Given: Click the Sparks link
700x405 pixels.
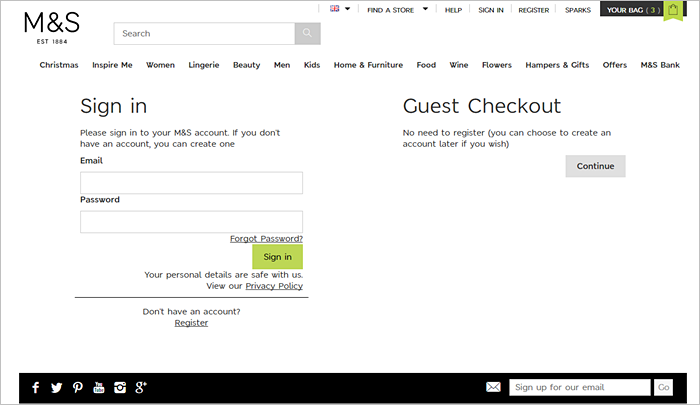Looking at the screenshot, I should click(578, 10).
